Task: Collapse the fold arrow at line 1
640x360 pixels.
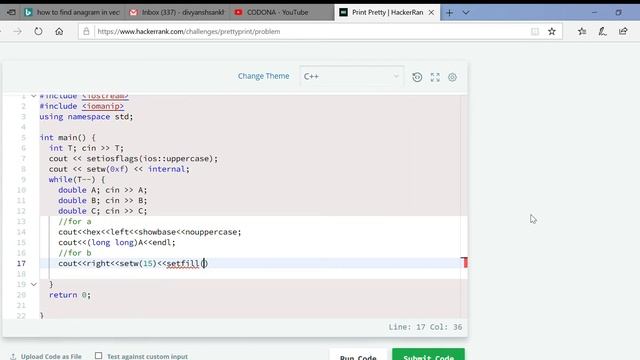Action: point(34,96)
